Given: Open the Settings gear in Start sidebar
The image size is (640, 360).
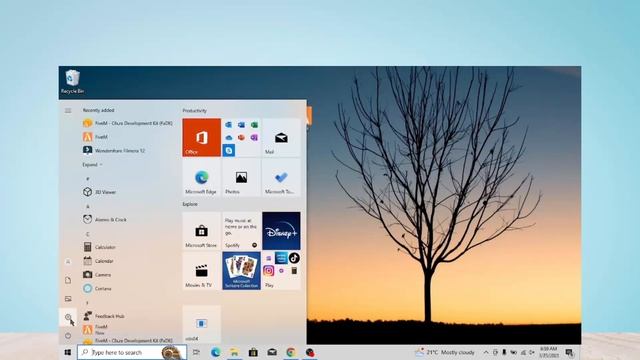Looking at the screenshot, I should click(x=68, y=317).
